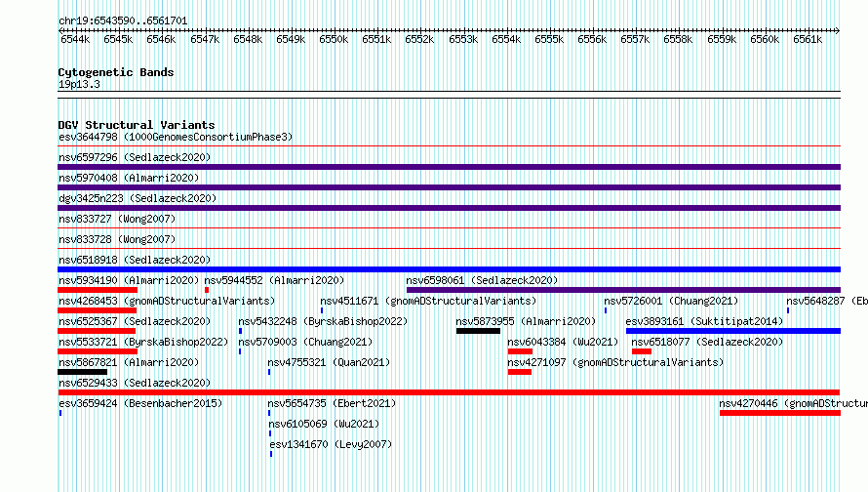Image resolution: width=868 pixels, height=492 pixels.
Task: Click esv3659424 (Besenbacher2015) label
Action: coord(140,403)
